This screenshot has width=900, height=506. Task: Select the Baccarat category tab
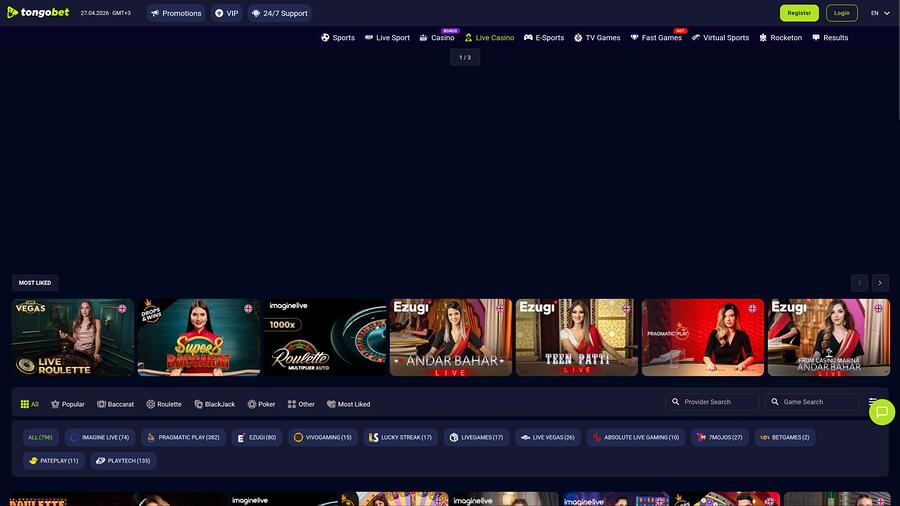pos(115,404)
